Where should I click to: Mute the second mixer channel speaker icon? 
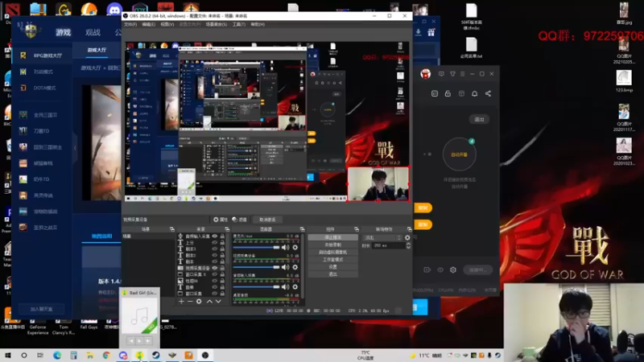(x=286, y=267)
